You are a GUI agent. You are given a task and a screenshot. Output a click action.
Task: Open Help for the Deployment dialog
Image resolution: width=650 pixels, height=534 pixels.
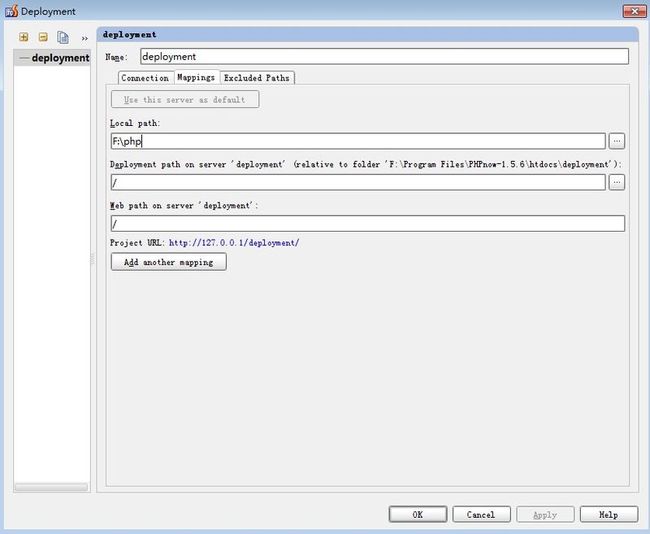[609, 515]
